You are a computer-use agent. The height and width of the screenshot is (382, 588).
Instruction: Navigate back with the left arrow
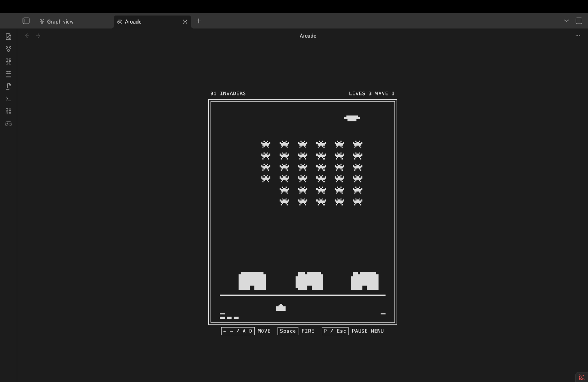pyautogui.click(x=27, y=36)
